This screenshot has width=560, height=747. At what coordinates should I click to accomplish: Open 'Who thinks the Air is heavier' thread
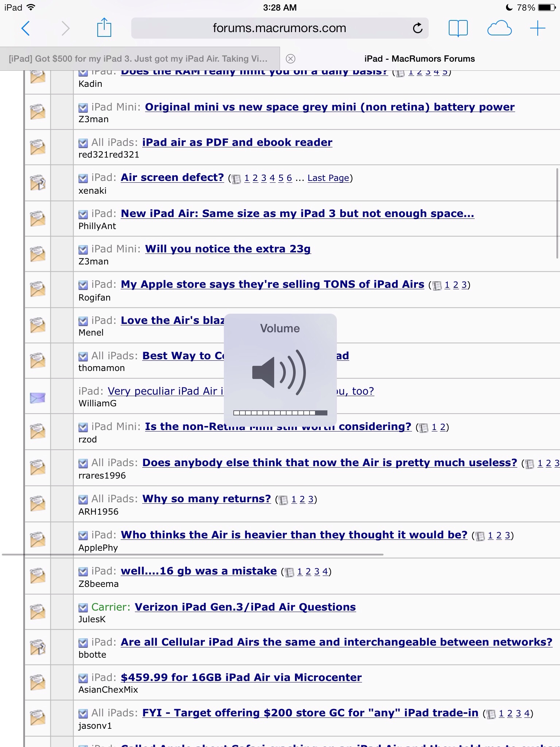(294, 535)
